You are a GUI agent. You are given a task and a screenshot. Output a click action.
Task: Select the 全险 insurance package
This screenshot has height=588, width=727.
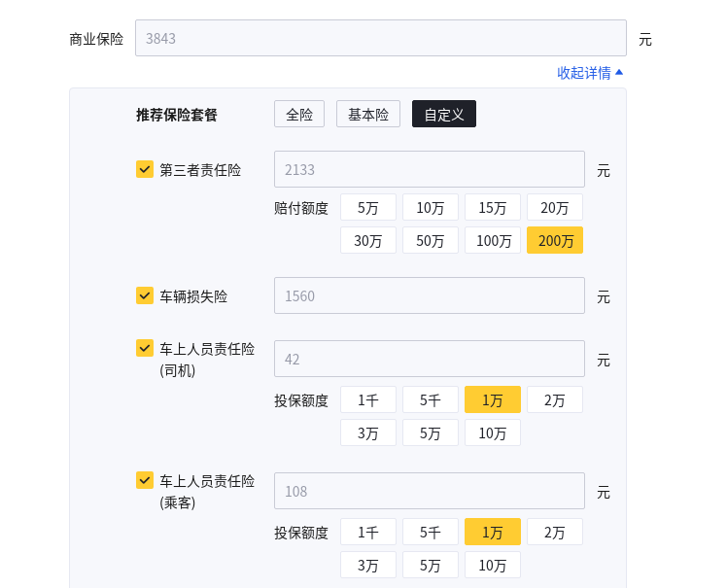coord(299,114)
